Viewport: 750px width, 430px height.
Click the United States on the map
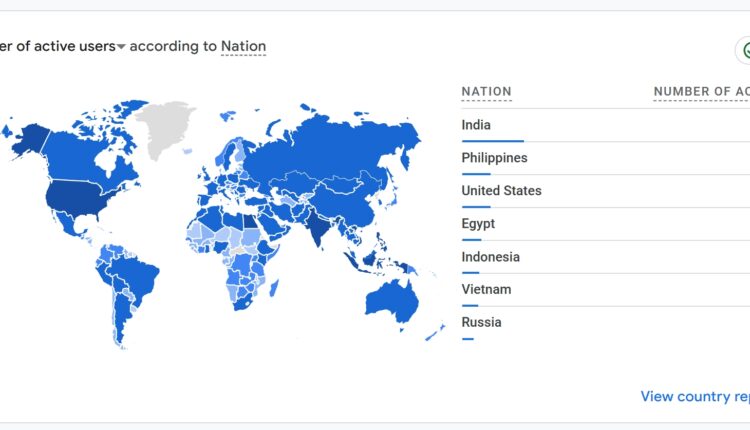tap(85, 197)
